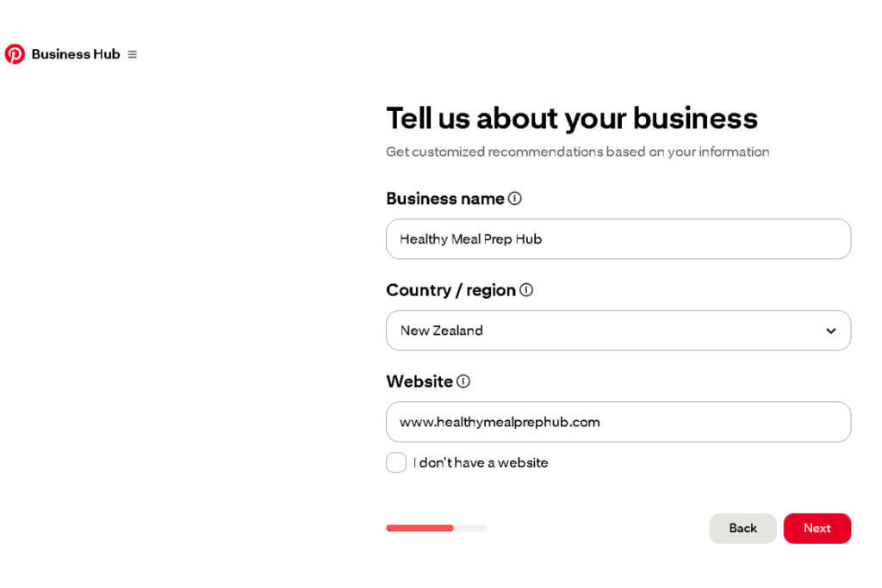Click the red Next button

pos(817,528)
